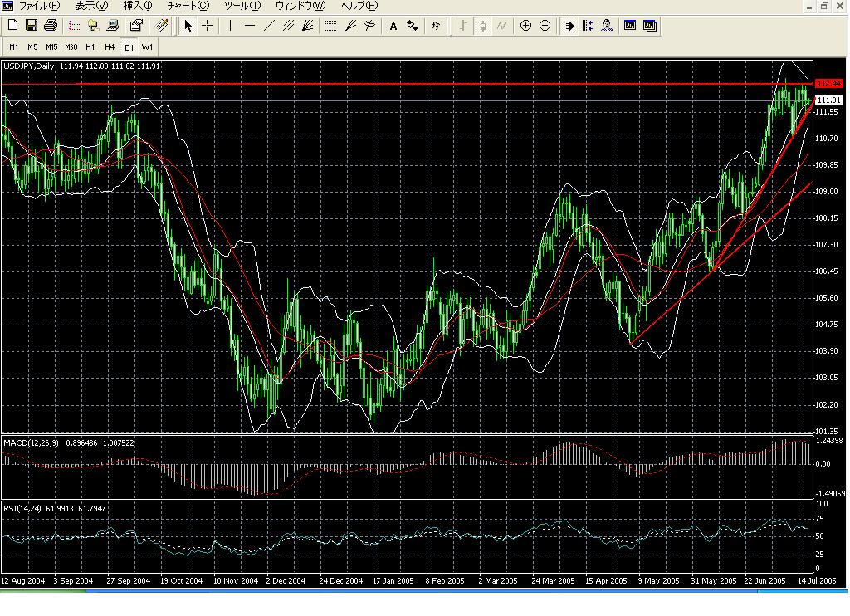Viewport: 850px width, 616px height.
Task: Open the 挿入 insert menu
Action: click(135, 6)
